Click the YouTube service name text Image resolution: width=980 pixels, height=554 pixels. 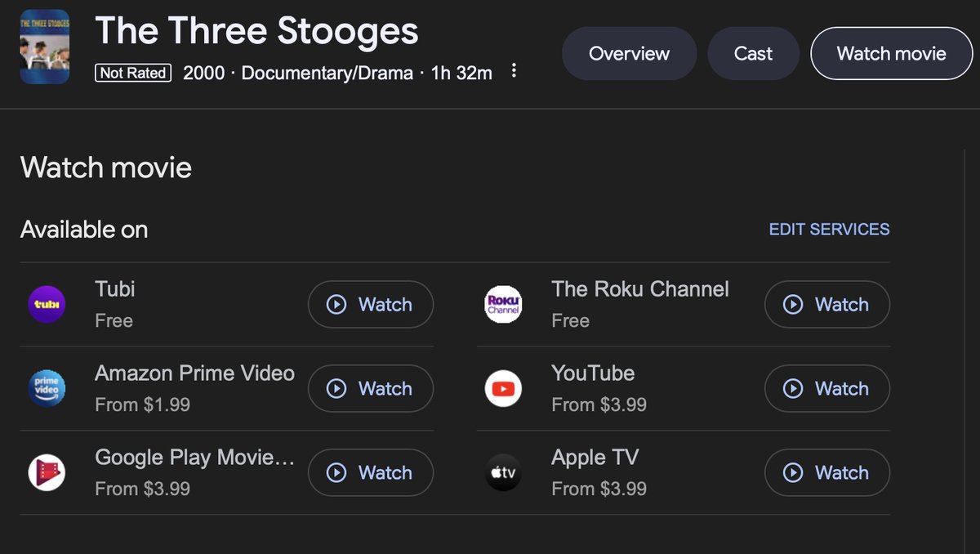tap(593, 373)
